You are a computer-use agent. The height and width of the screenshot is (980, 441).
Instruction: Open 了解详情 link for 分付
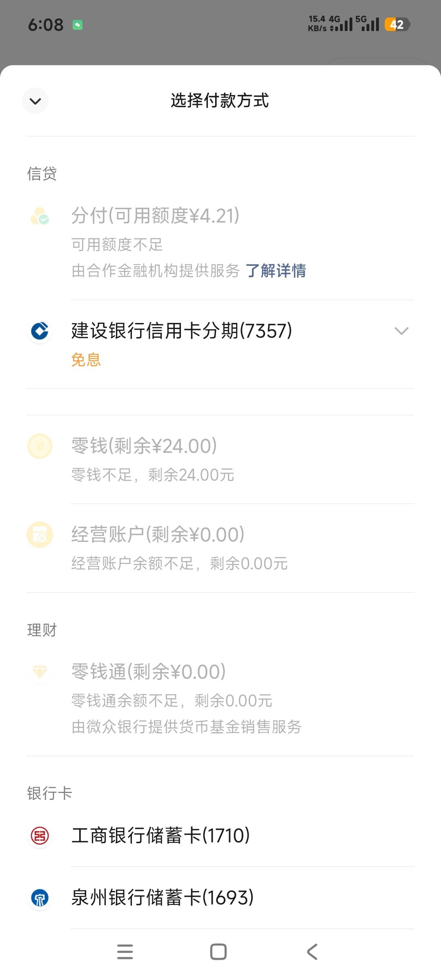(276, 271)
